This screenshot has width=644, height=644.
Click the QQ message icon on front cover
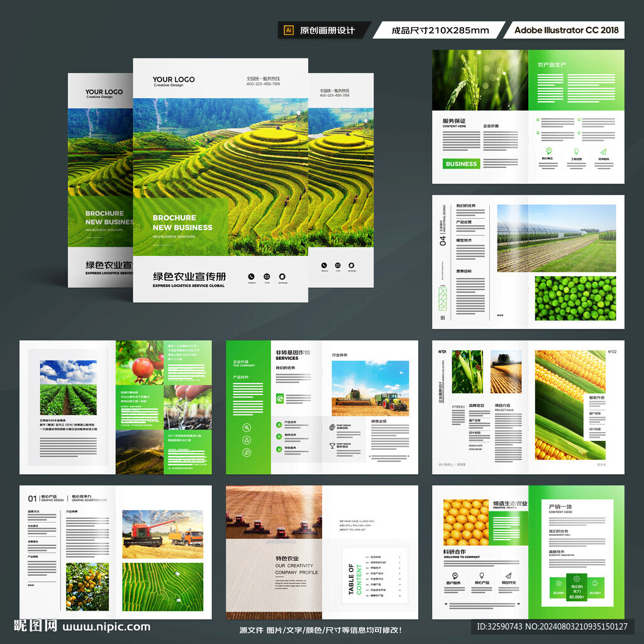[282, 277]
